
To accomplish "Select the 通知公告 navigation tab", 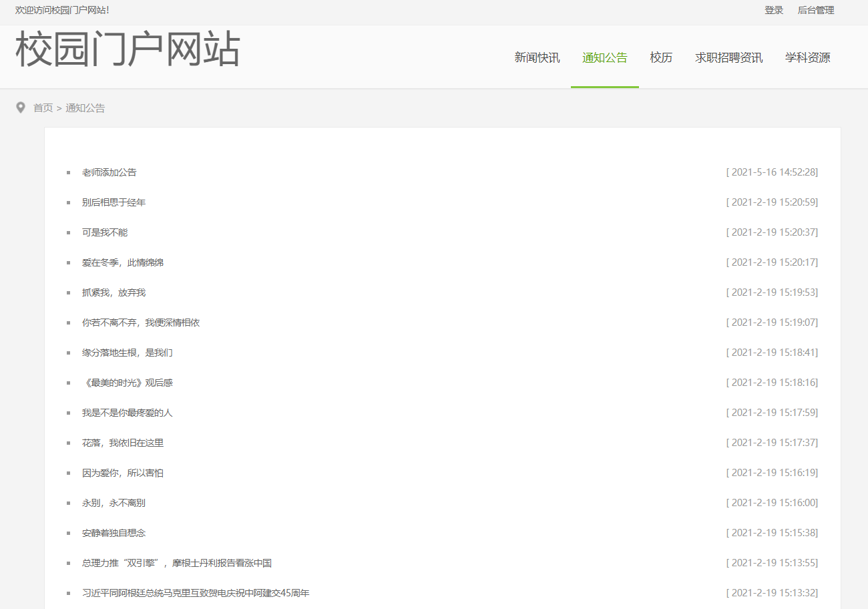I will (x=604, y=58).
